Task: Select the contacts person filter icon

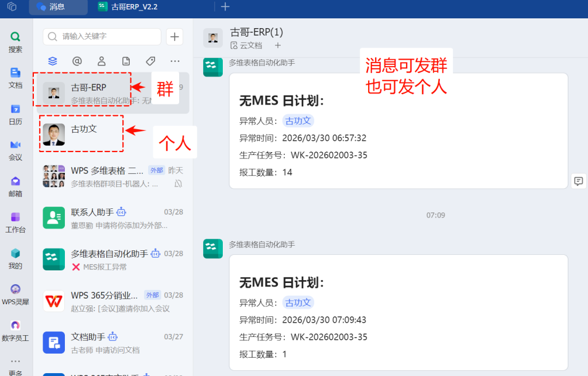Action: [102, 61]
